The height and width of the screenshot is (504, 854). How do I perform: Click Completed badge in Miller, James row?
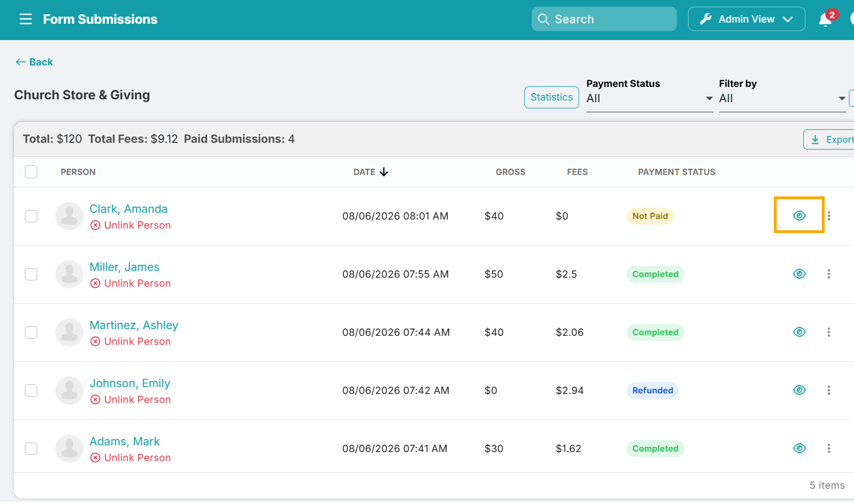click(655, 274)
